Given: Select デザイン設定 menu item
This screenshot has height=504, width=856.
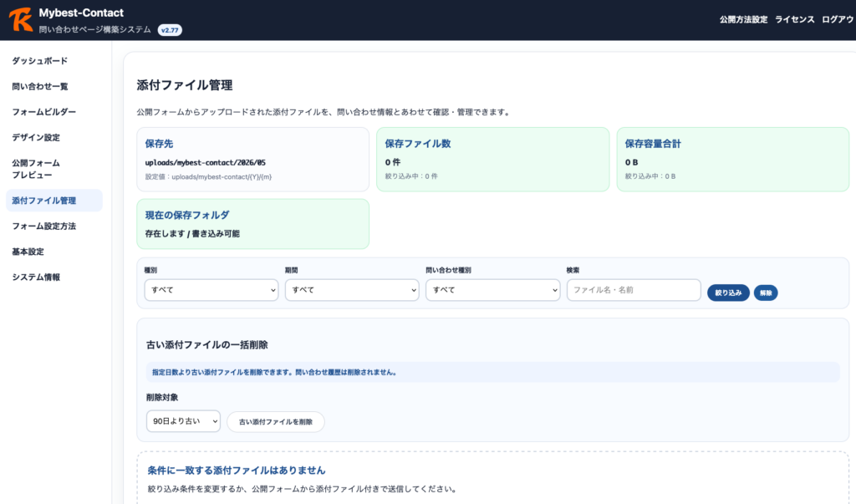Looking at the screenshot, I should [x=36, y=138].
